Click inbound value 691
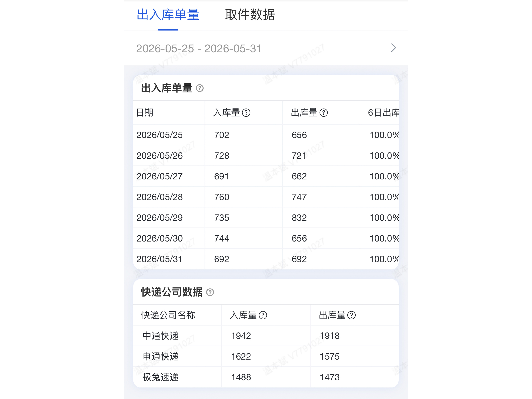Screen dimensions: 532x399 [x=221, y=176]
